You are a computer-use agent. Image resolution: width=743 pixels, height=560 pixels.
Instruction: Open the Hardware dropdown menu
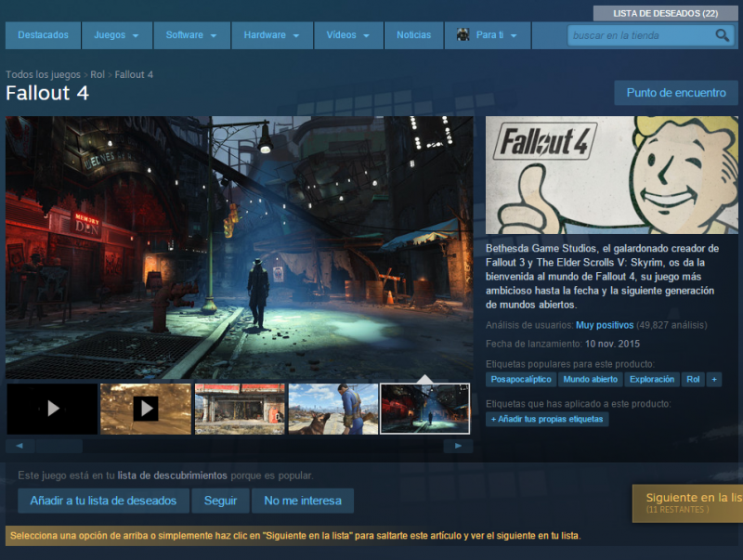point(272,35)
